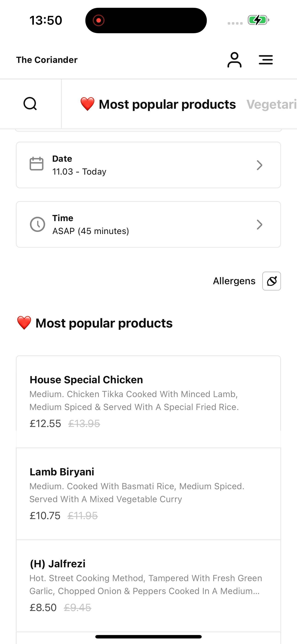Tap the red recording indicator

99,20
